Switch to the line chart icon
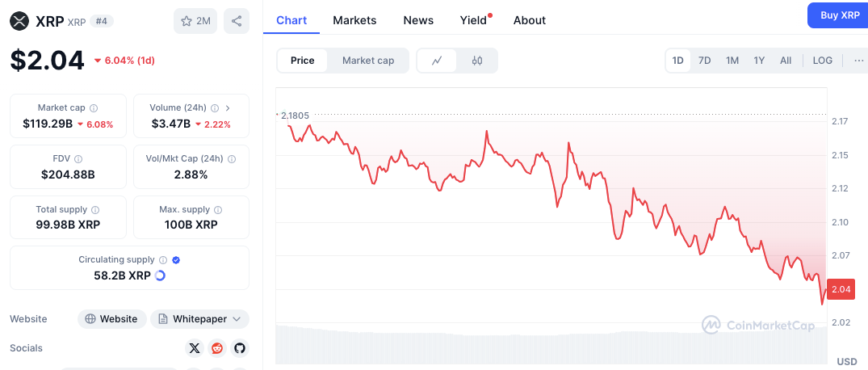868x370 pixels. click(x=437, y=61)
